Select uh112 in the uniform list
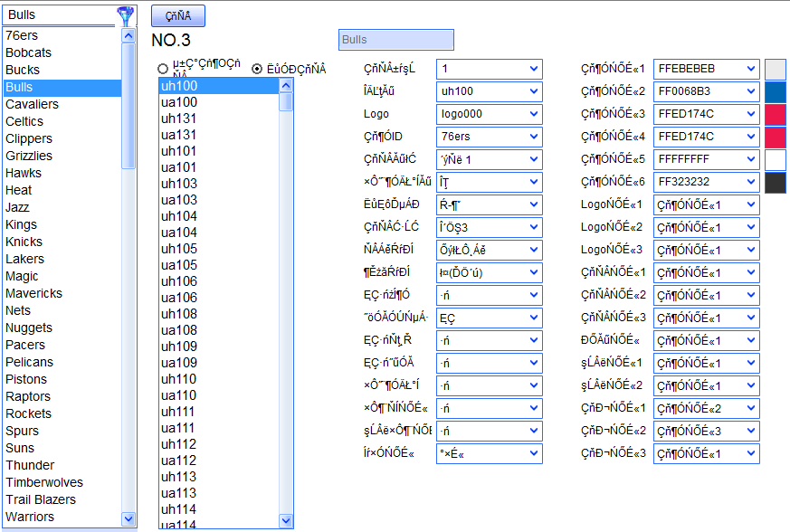This screenshot has height=532, width=790. (x=219, y=444)
